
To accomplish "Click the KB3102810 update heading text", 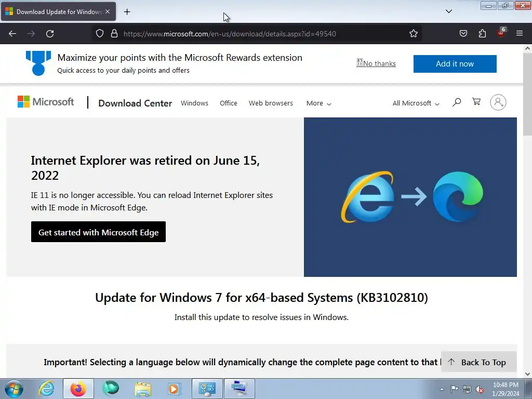I will pos(262,298).
